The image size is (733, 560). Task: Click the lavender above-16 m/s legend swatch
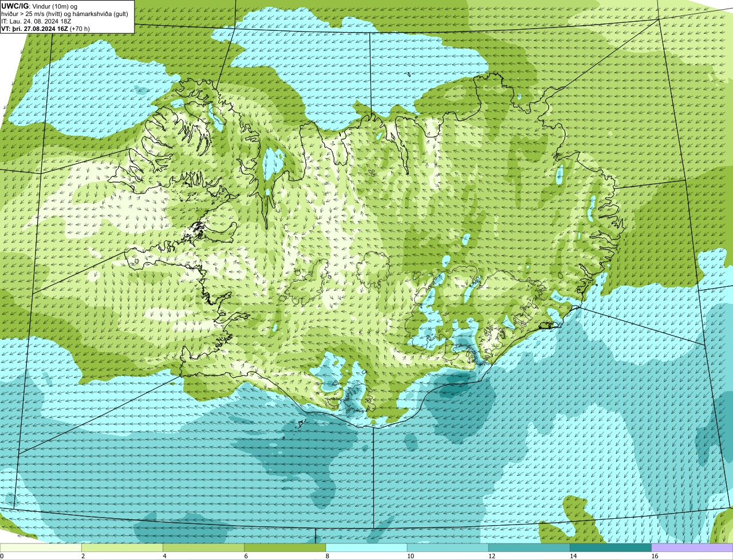[692, 547]
